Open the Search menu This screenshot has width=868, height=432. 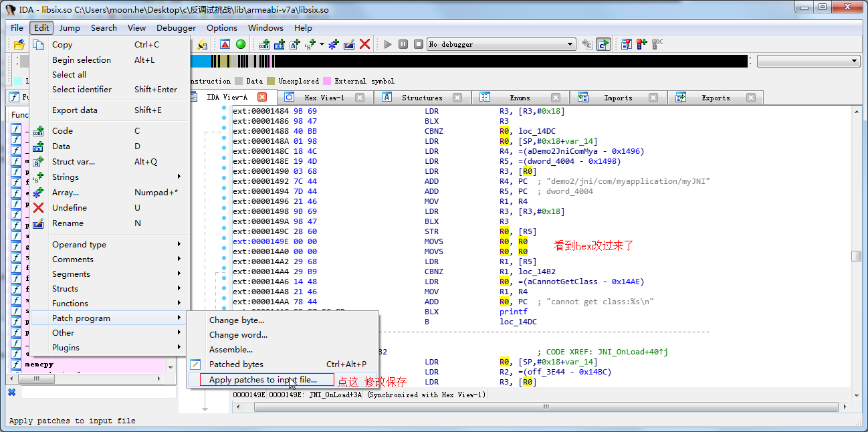click(x=104, y=27)
